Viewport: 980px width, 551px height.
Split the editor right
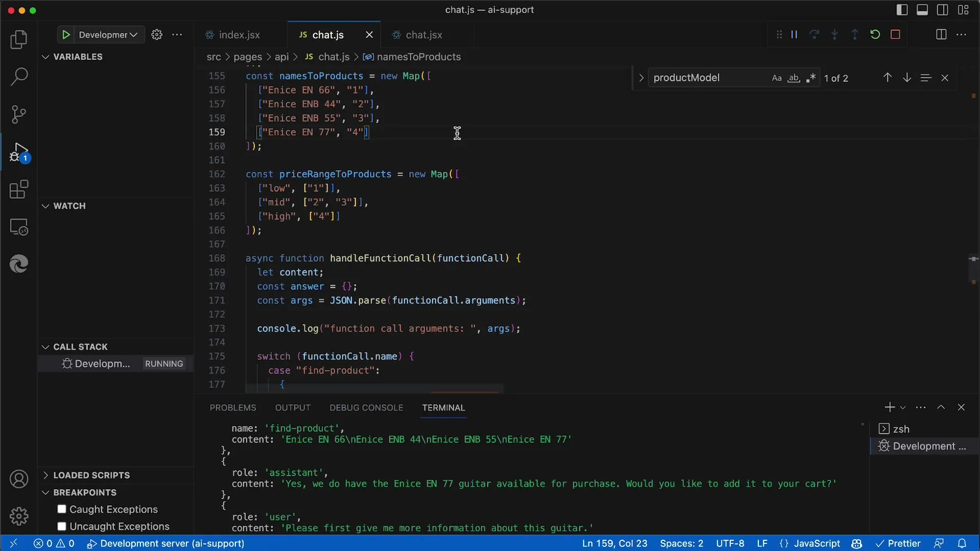[941, 34]
